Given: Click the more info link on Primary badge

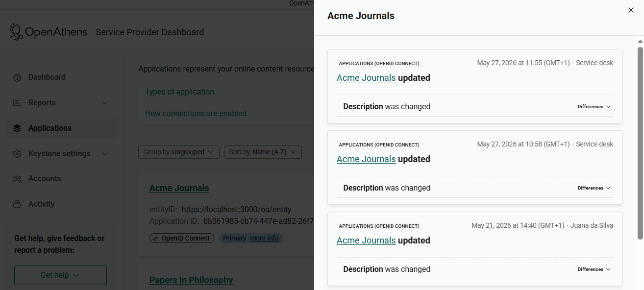Looking at the screenshot, I should coord(264,239).
